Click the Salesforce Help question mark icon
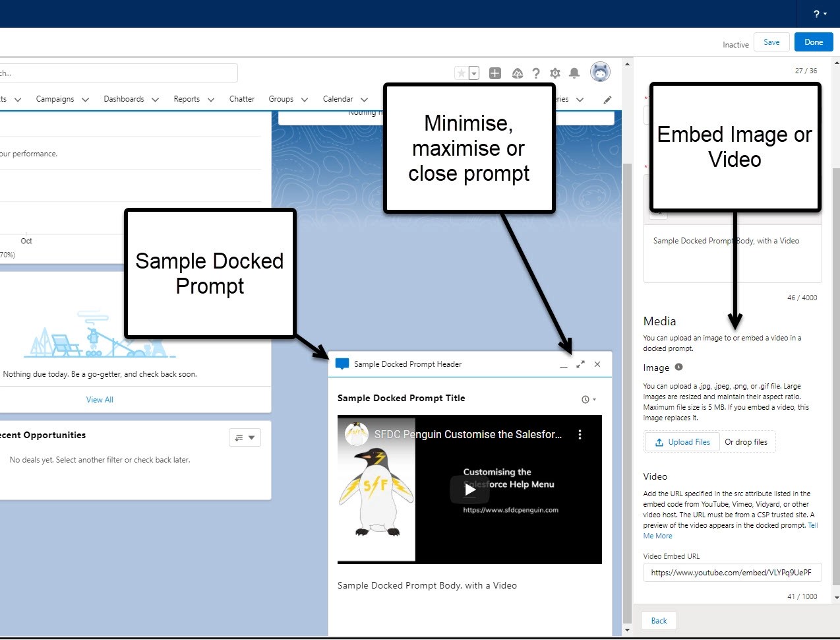This screenshot has width=840, height=640. coord(536,73)
